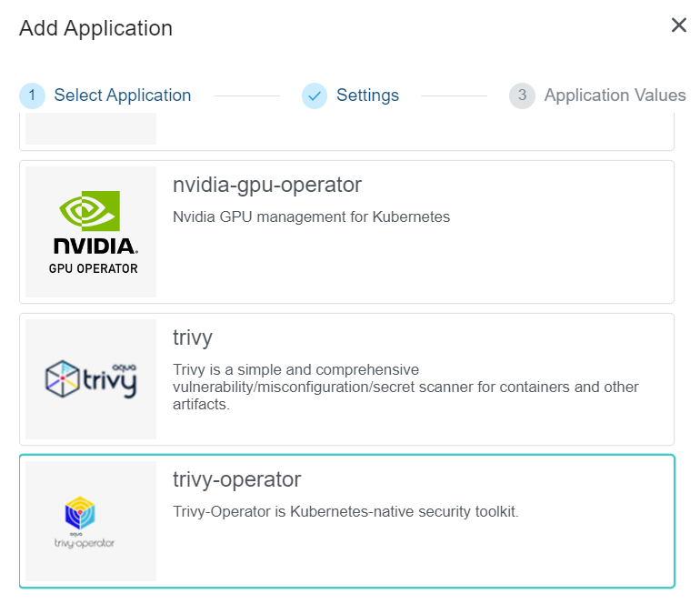The image size is (700, 604).
Task: Choose the trivy application title
Action: click(193, 338)
